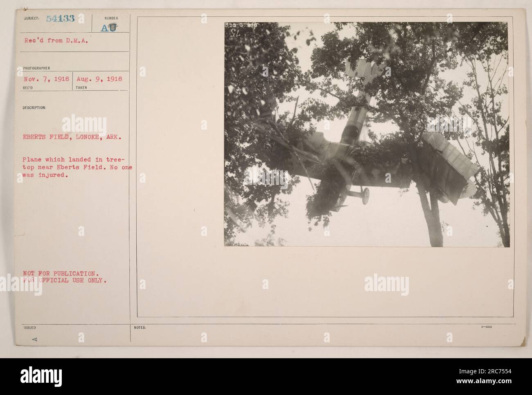This screenshot has height=395, width=532.
Task: Click the 'ISSUED' label
Action: click(31, 327)
